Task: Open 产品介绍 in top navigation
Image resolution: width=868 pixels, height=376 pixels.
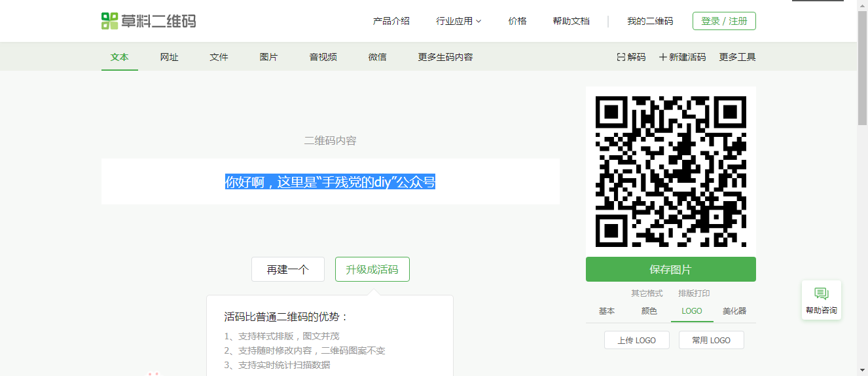Action: 391,21
